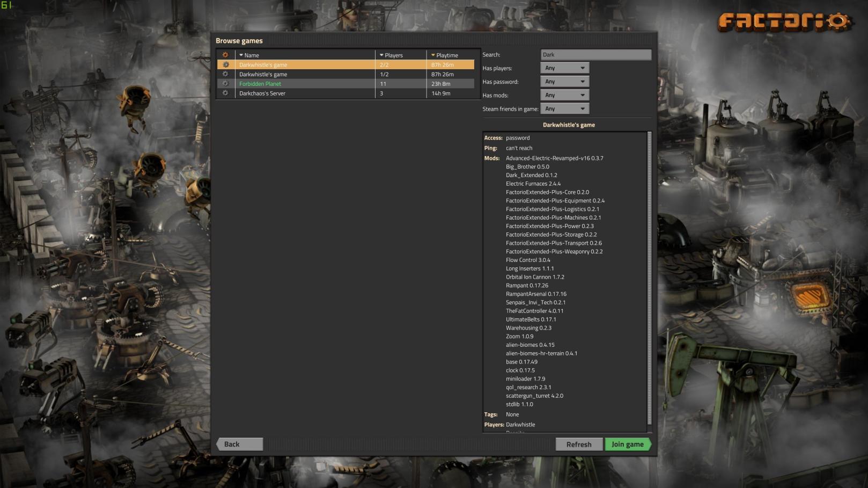
Task: Click the Back button
Action: [239, 445]
